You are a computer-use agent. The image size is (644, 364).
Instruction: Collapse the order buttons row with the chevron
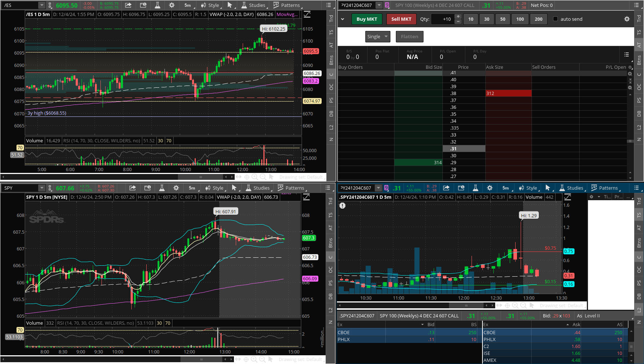tap(343, 19)
